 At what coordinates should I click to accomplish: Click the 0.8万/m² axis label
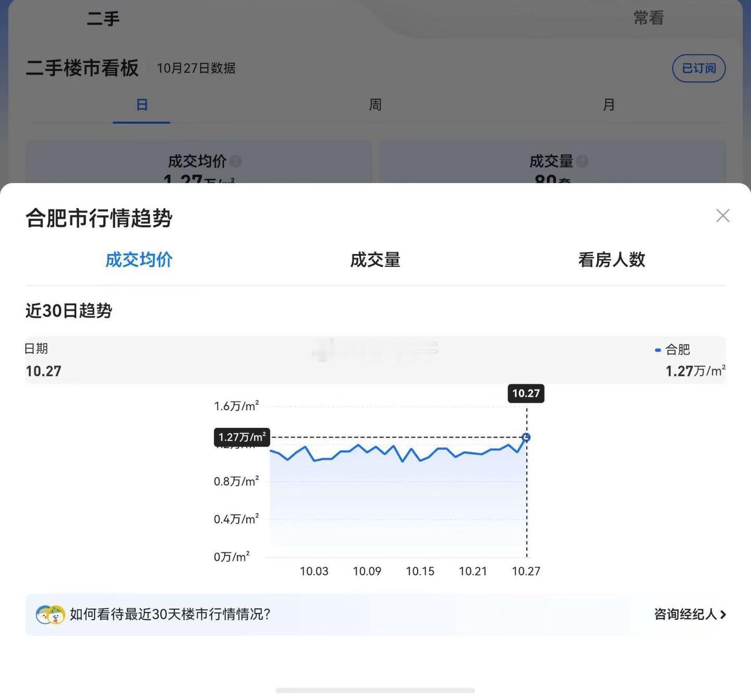click(236, 481)
